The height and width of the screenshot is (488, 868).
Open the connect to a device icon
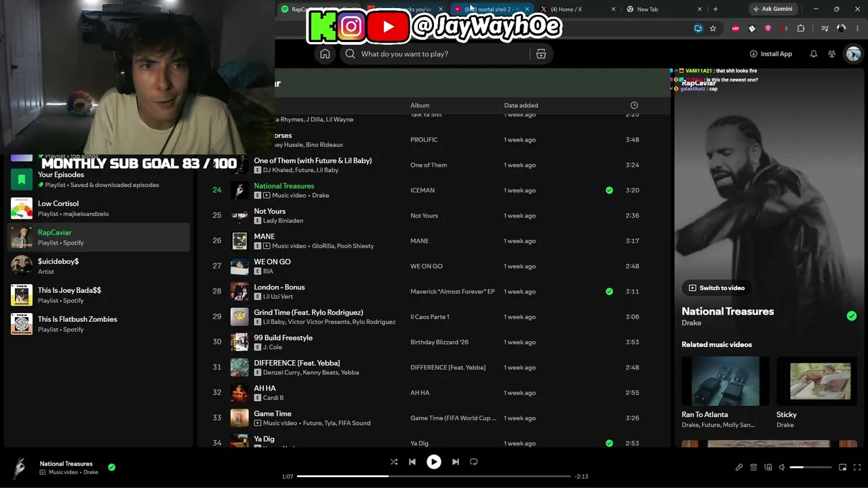click(768, 467)
